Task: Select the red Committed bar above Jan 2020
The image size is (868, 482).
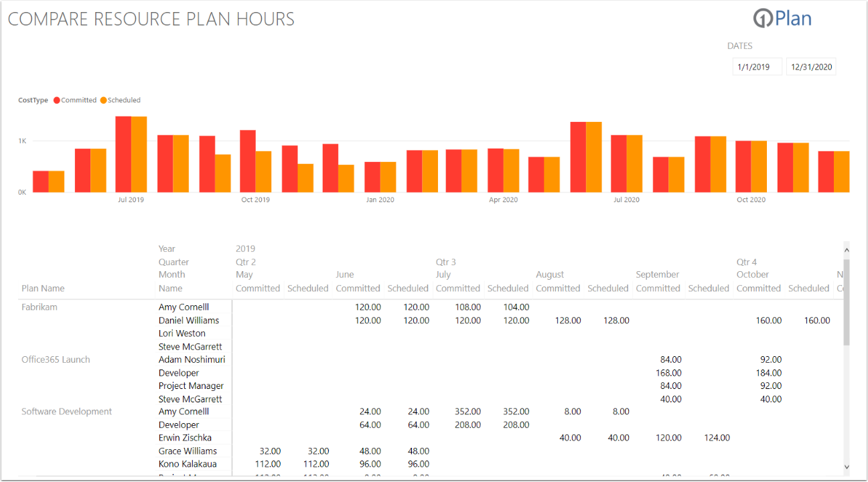Action: tap(372, 177)
